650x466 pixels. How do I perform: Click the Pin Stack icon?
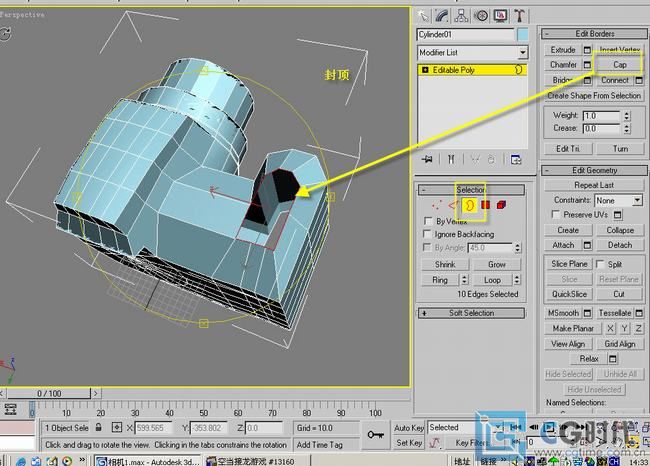click(x=427, y=159)
